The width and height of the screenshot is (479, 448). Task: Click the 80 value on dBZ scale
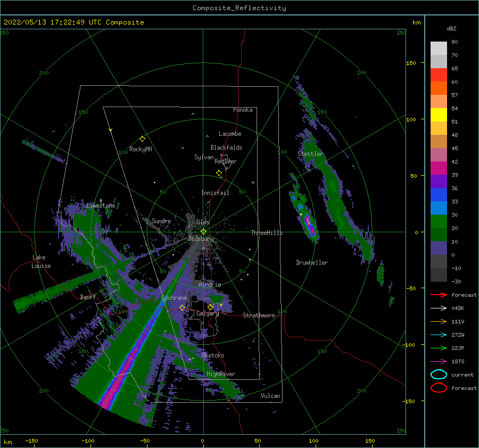455,42
